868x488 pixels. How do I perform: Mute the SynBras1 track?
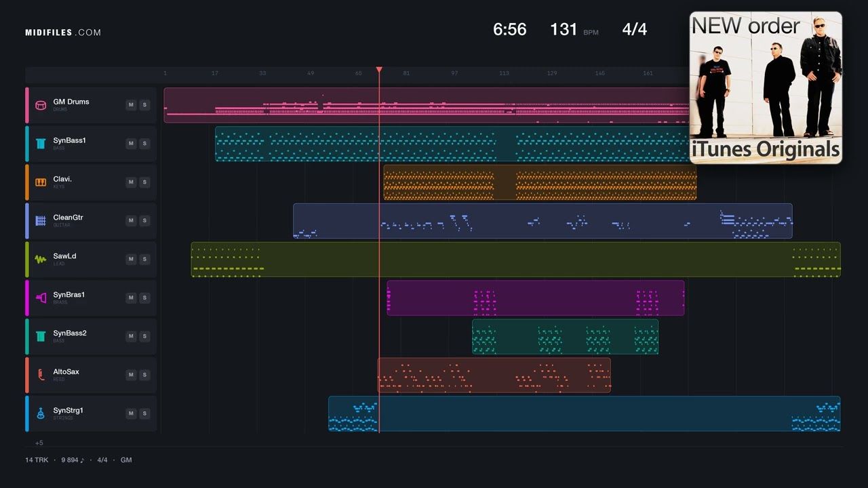click(x=131, y=298)
